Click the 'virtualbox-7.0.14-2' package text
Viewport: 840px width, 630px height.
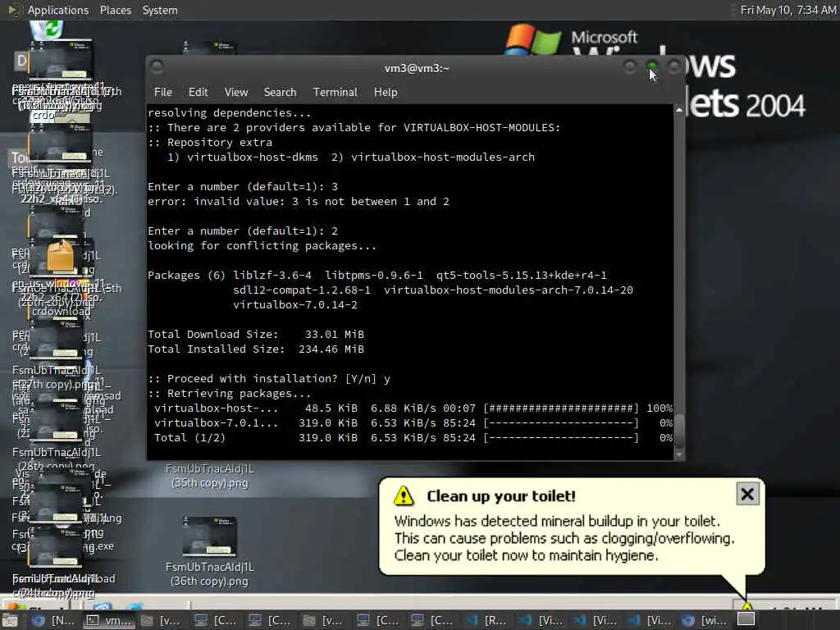click(x=295, y=305)
